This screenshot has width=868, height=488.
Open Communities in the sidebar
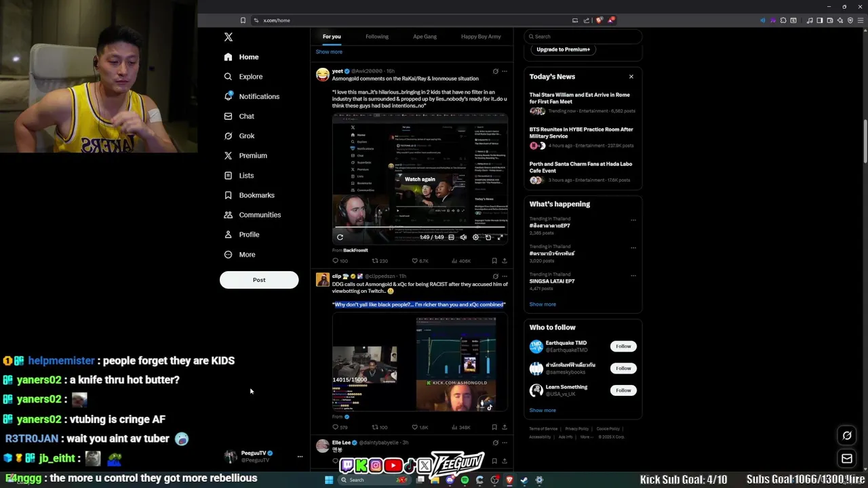252,215
